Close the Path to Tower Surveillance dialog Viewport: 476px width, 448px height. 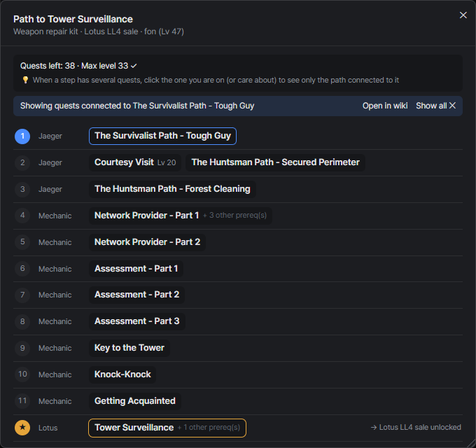pyautogui.click(x=463, y=15)
